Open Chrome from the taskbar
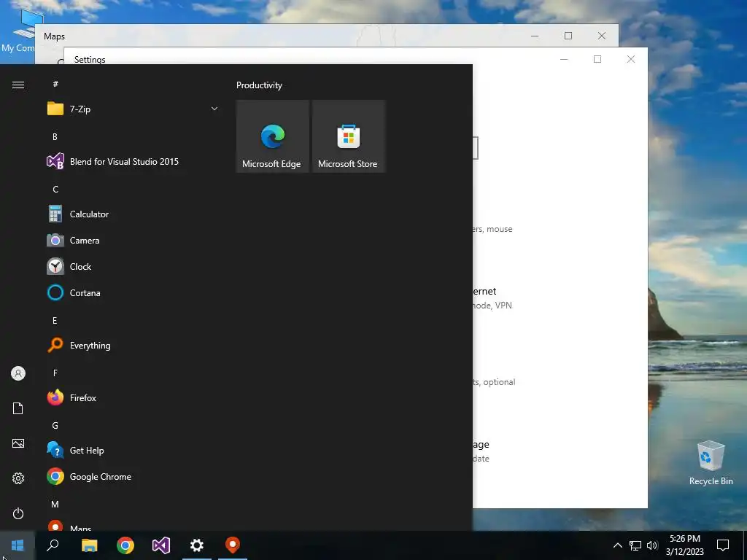Image resolution: width=747 pixels, height=560 pixels. (125, 545)
